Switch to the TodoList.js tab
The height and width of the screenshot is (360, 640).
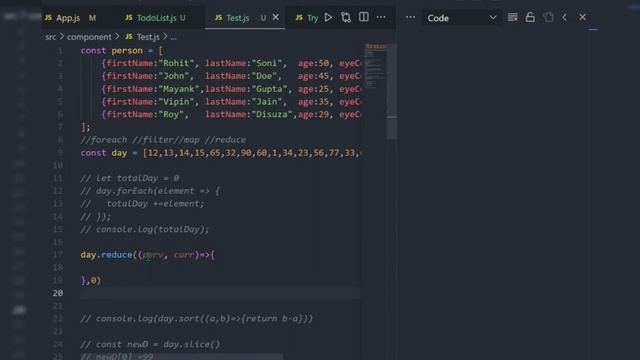[x=156, y=18]
